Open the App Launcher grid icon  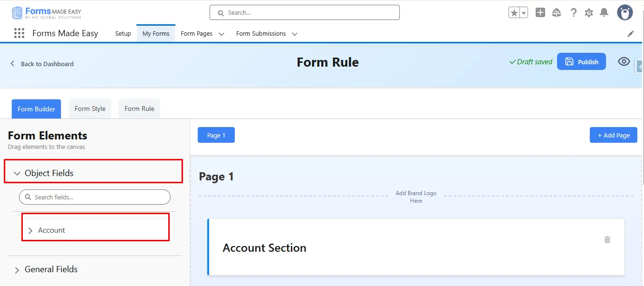tap(19, 33)
